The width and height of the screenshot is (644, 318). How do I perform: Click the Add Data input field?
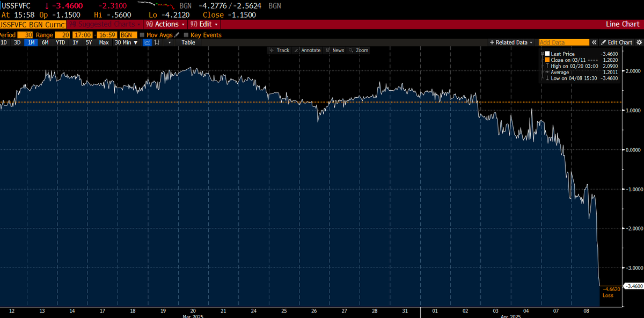(x=563, y=42)
